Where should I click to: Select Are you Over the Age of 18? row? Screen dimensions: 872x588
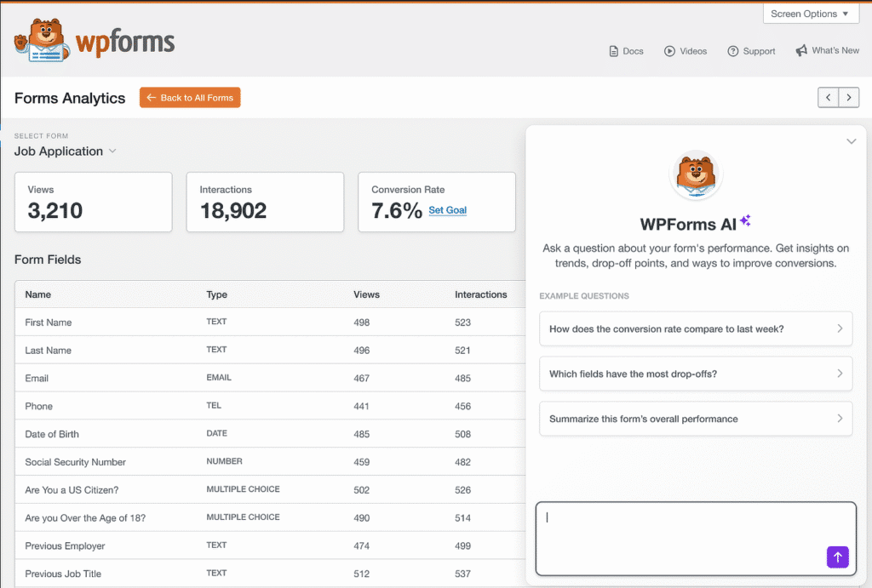click(270, 518)
